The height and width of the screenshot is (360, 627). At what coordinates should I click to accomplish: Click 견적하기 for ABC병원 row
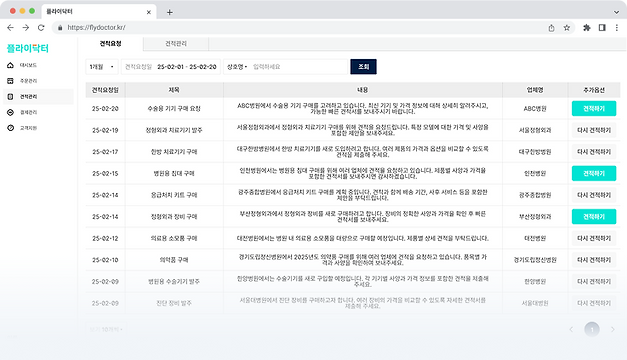coord(594,108)
